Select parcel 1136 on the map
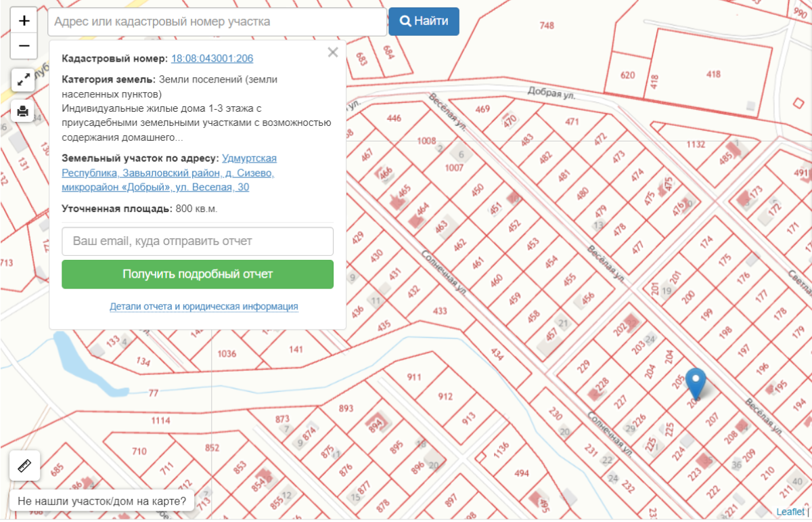 [501, 450]
